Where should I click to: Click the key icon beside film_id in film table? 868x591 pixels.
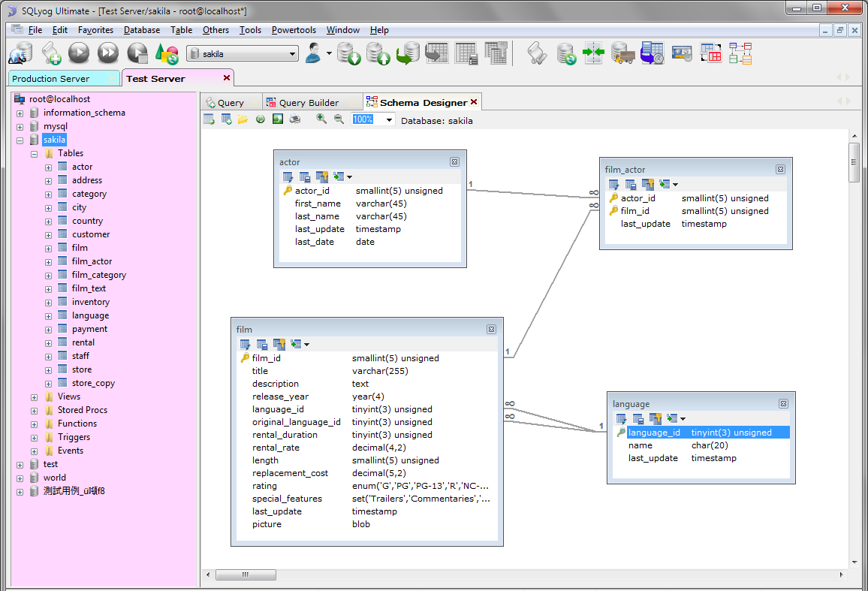click(x=245, y=358)
